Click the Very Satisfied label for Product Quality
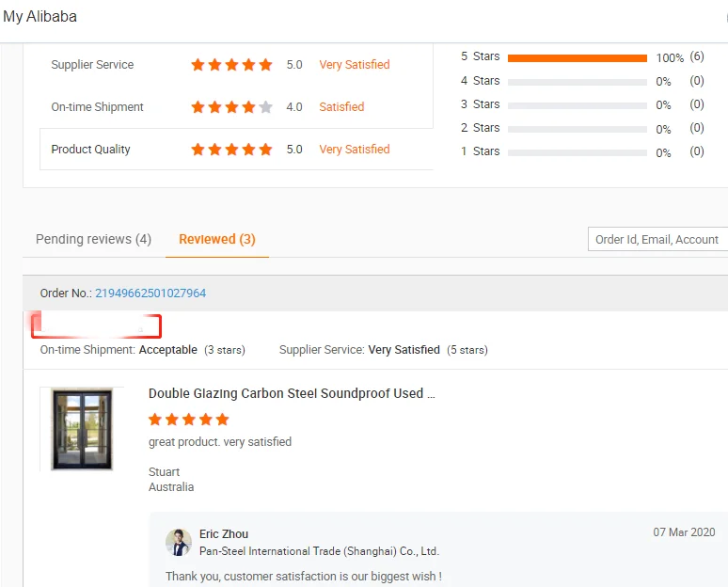This screenshot has height=587, width=728. coord(354,150)
